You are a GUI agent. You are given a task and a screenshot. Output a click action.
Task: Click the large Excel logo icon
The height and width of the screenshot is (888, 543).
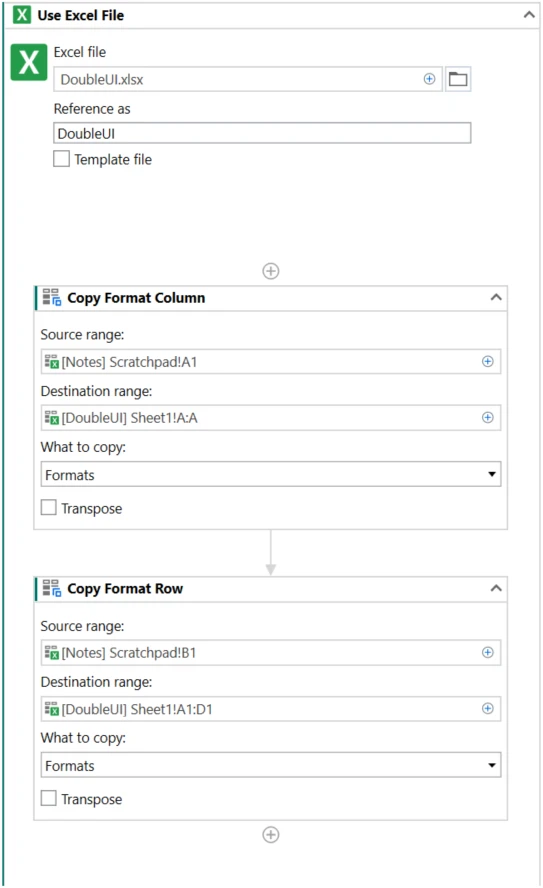point(29,62)
